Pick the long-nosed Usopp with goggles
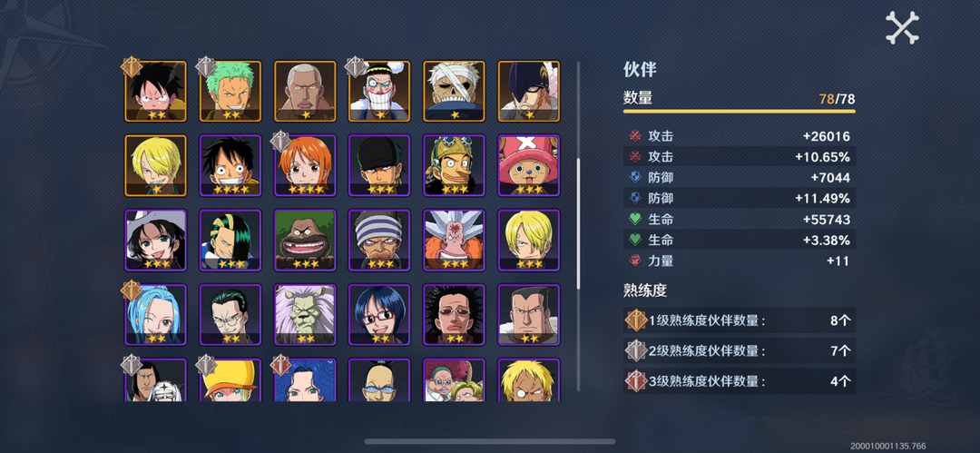This screenshot has width=980, height=453. pyautogui.click(x=454, y=165)
